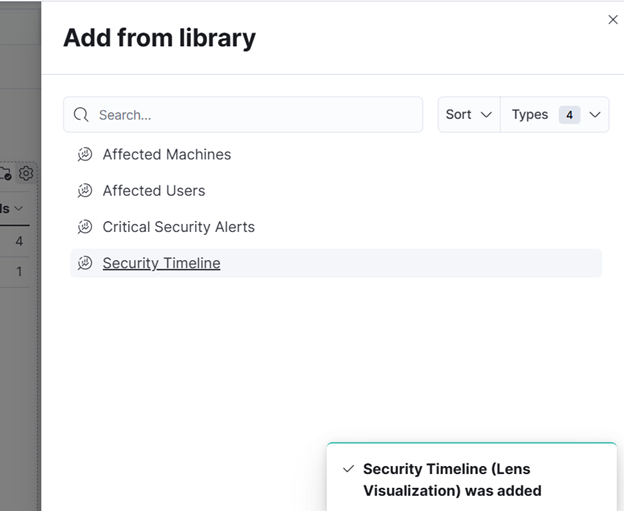The height and width of the screenshot is (511, 624).
Task: Click the Lens icon beside Affected Users
Action: pyautogui.click(x=85, y=191)
